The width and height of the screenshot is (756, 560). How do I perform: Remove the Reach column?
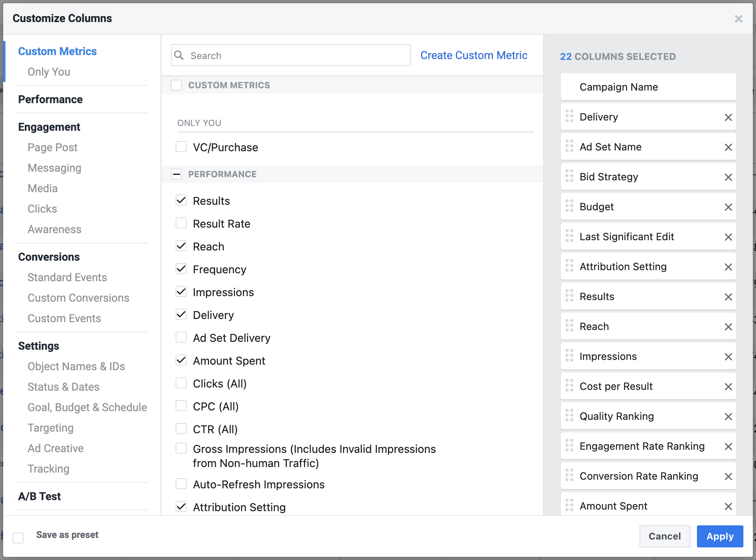(728, 326)
